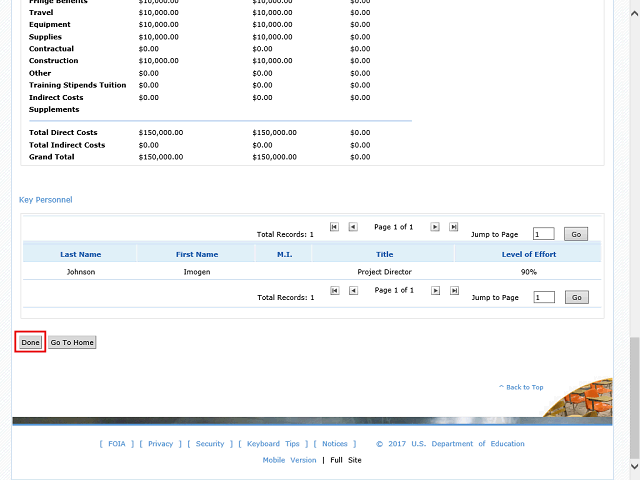Jump to last page in top pager
This screenshot has width=640, height=480.
pyautogui.click(x=454, y=227)
